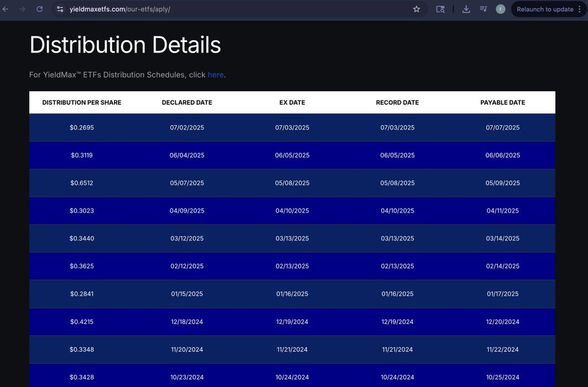Click the Payable Date column header
The width and height of the screenshot is (588, 387).
click(x=502, y=102)
